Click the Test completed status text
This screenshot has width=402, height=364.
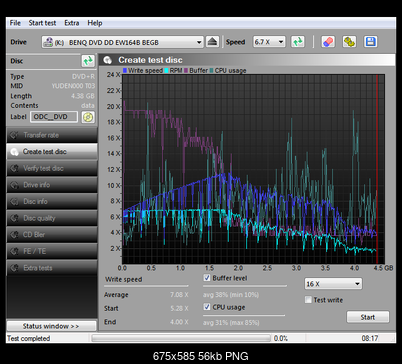pos(29,338)
